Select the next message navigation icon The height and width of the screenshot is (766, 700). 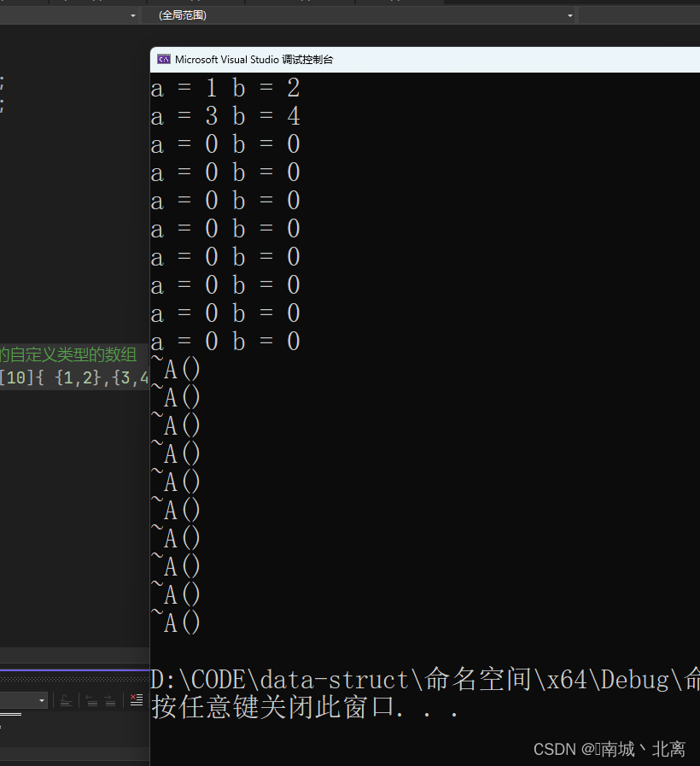pyautogui.click(x=108, y=700)
